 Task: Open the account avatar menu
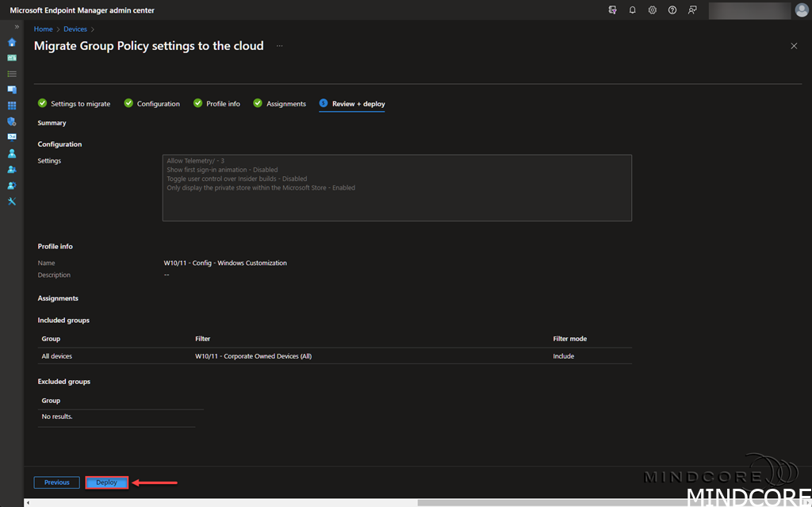click(x=802, y=10)
